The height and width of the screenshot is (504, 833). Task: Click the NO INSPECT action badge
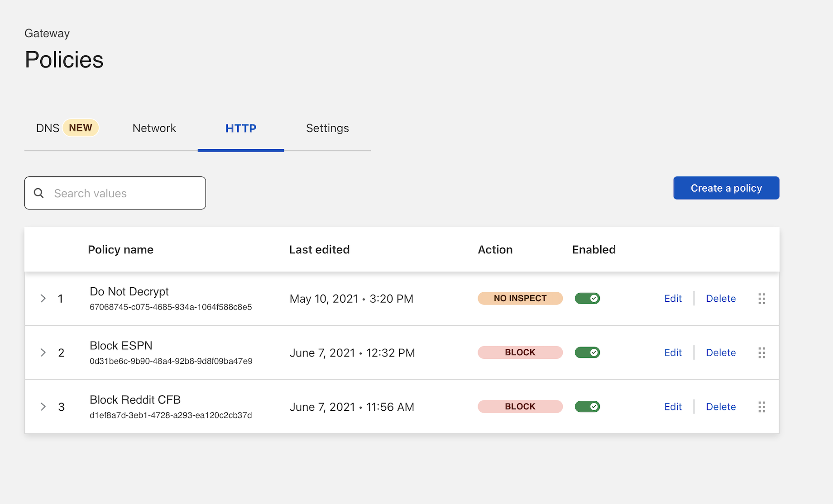coord(520,299)
